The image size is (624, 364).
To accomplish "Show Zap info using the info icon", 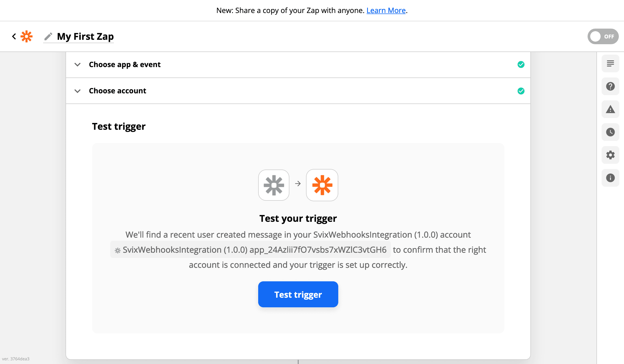I will (610, 178).
